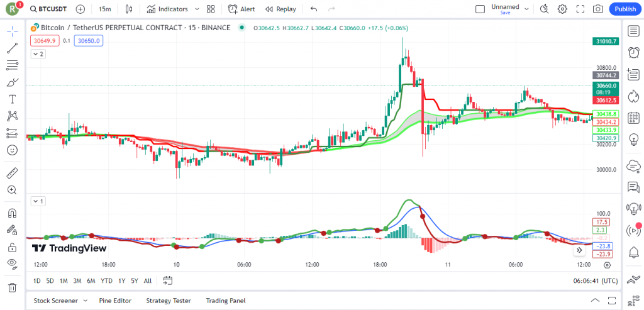The height and width of the screenshot is (310, 644).
Task: Open the go to date calendar
Action: click(x=167, y=280)
